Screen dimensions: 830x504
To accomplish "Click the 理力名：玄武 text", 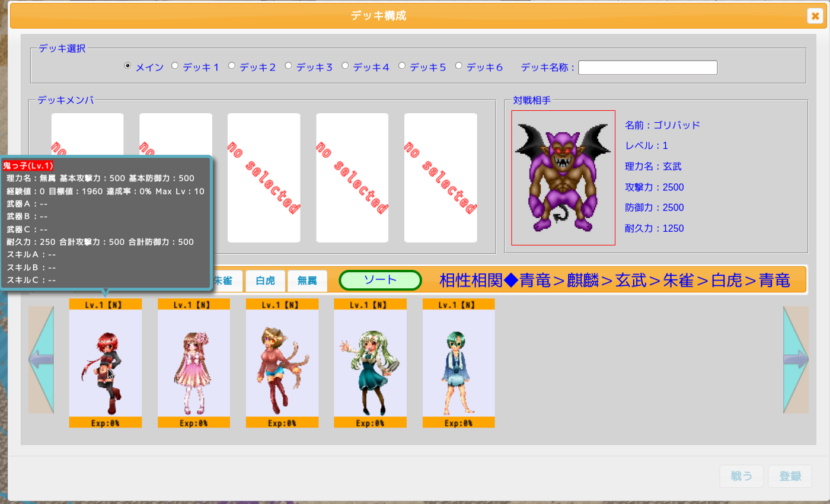I will [x=653, y=167].
